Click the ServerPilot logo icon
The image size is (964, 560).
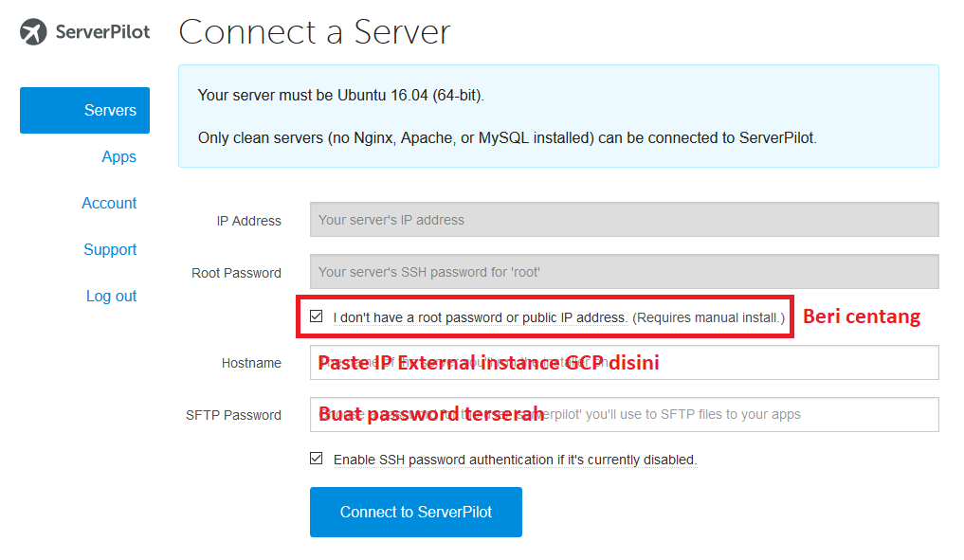[x=35, y=30]
